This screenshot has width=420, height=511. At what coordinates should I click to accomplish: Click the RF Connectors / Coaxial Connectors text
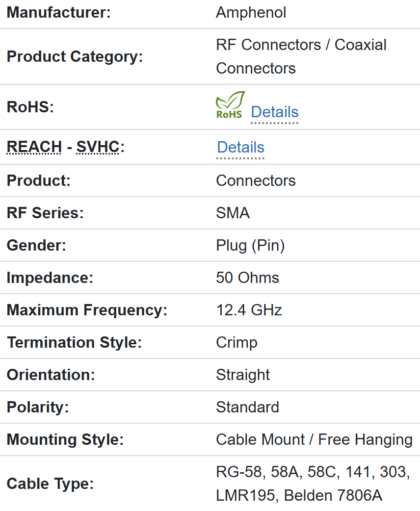[301, 56]
